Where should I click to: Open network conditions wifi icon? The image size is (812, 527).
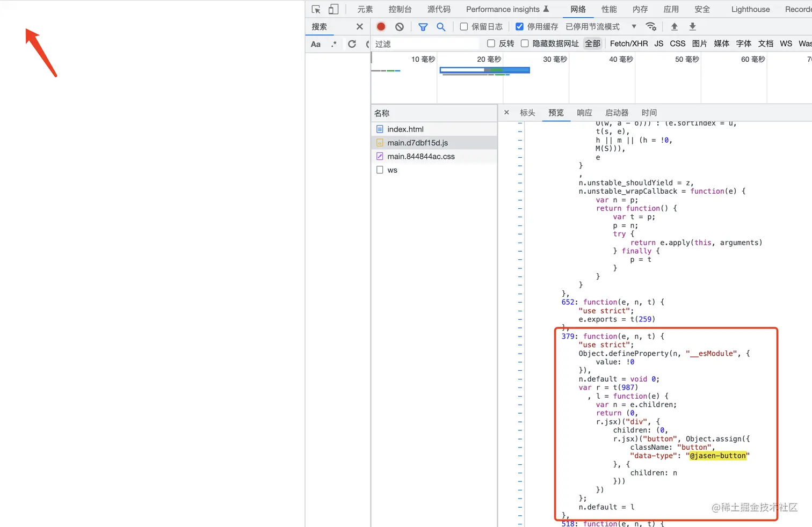tap(651, 26)
